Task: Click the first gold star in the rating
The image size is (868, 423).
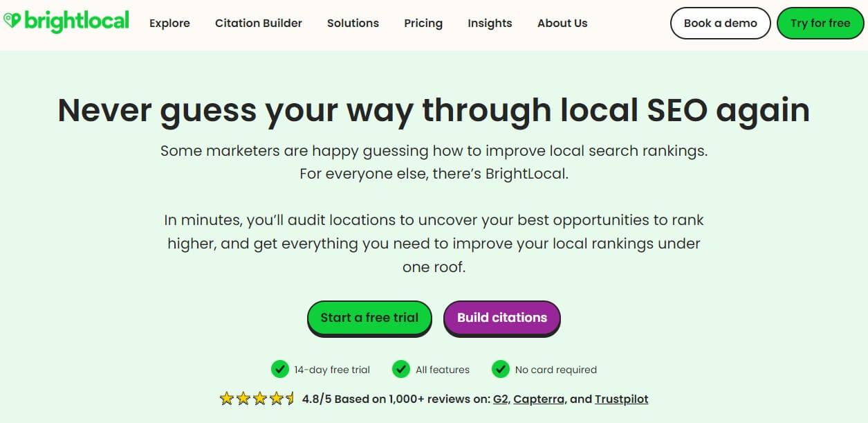Action: point(225,399)
